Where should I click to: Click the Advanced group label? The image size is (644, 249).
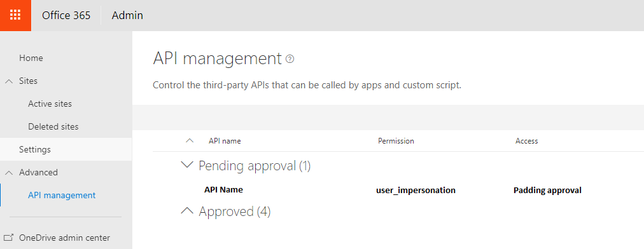[x=38, y=172]
